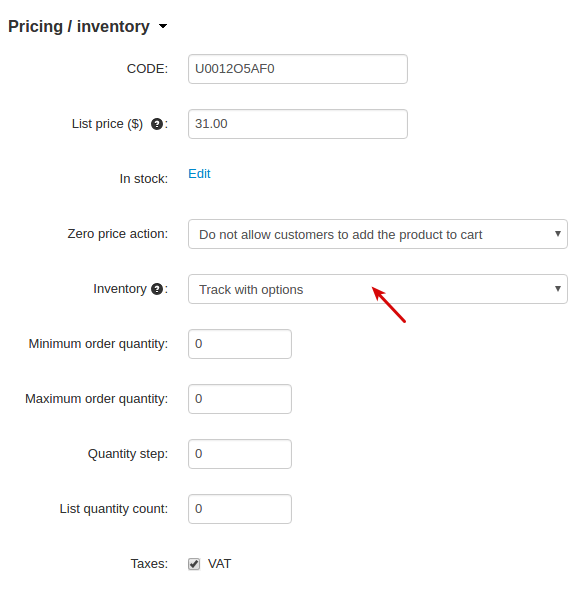Open the List price help tooltip icon

157,124
